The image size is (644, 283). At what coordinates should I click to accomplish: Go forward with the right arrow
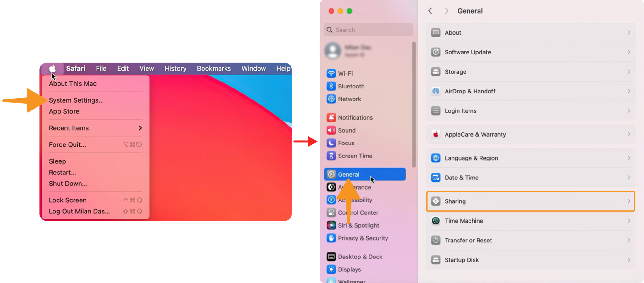click(447, 11)
